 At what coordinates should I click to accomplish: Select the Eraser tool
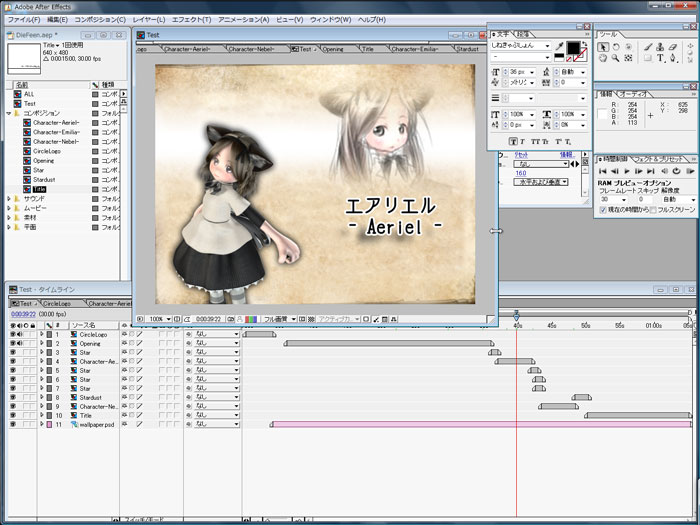pyautogui.click(x=673, y=47)
